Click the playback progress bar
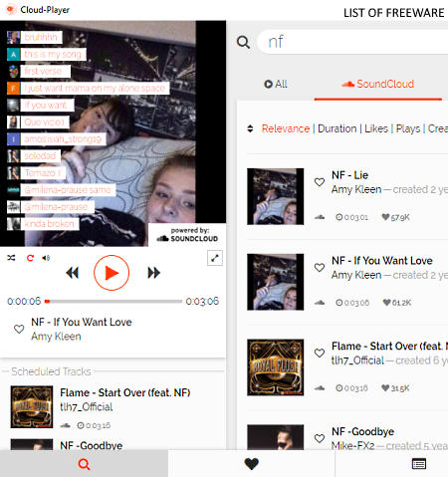 (x=113, y=302)
